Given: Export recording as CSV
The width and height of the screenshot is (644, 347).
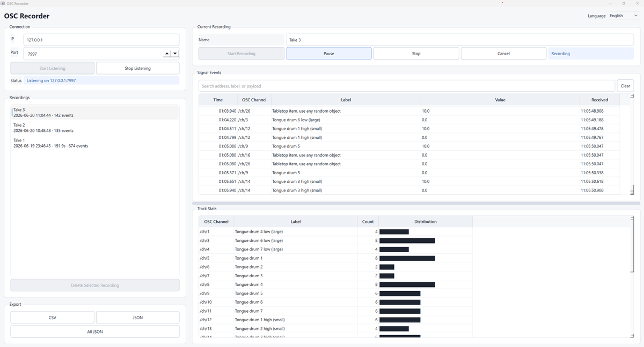Looking at the screenshot, I should 53,318.
